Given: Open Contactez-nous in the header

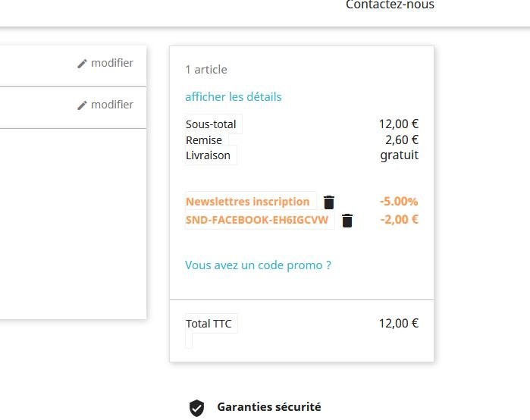Looking at the screenshot, I should point(390,5).
